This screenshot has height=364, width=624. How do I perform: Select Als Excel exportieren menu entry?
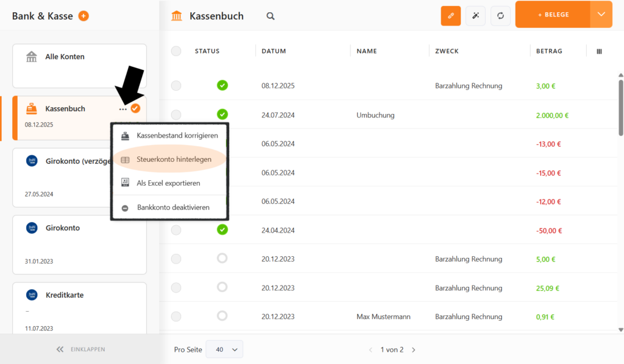(x=168, y=183)
